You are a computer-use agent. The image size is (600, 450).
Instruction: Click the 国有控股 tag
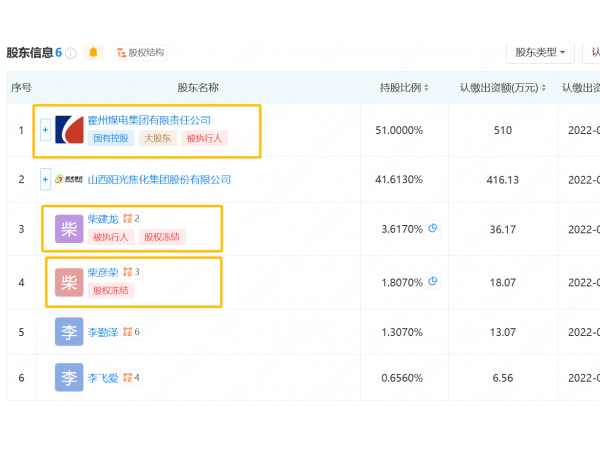[x=109, y=139]
